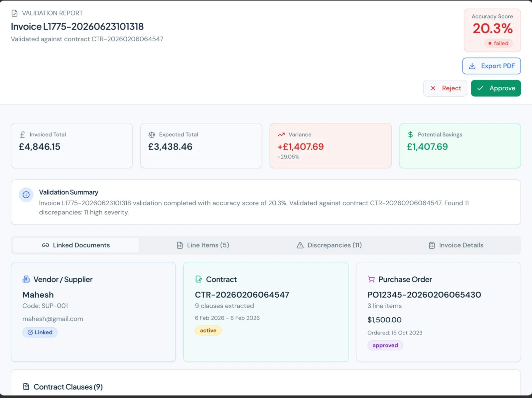Click the +29.05% variance percentage
Viewport: 532px width, 398px height.
coord(288,157)
